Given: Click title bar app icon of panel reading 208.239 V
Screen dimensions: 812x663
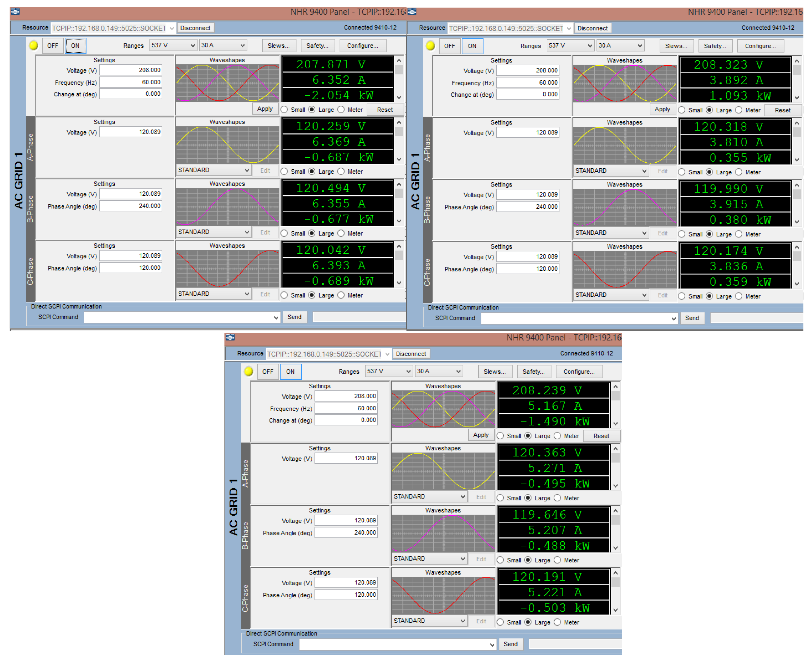Looking at the screenshot, I should pos(230,337).
